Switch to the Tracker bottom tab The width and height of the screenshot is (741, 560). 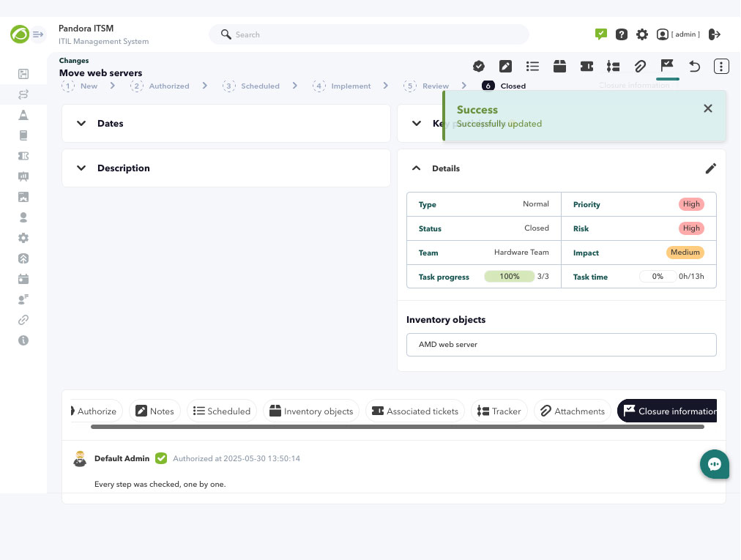click(499, 411)
